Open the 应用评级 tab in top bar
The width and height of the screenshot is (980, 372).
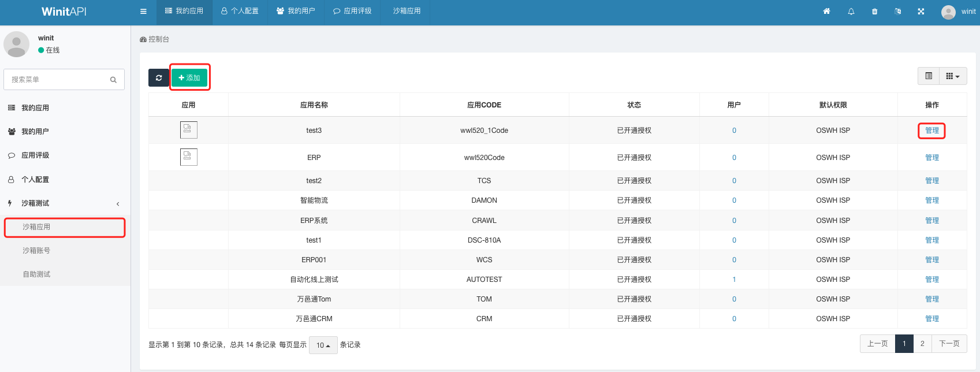(352, 11)
